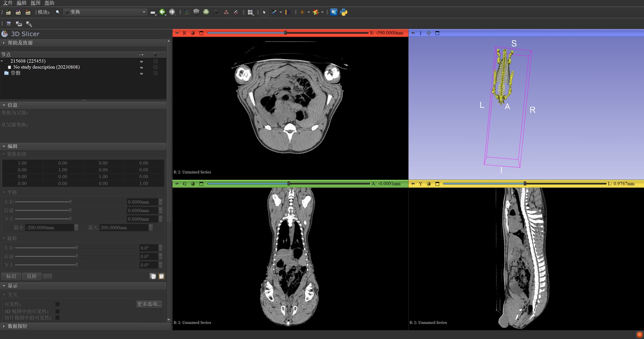Open the 变换 module dropdown

point(106,12)
